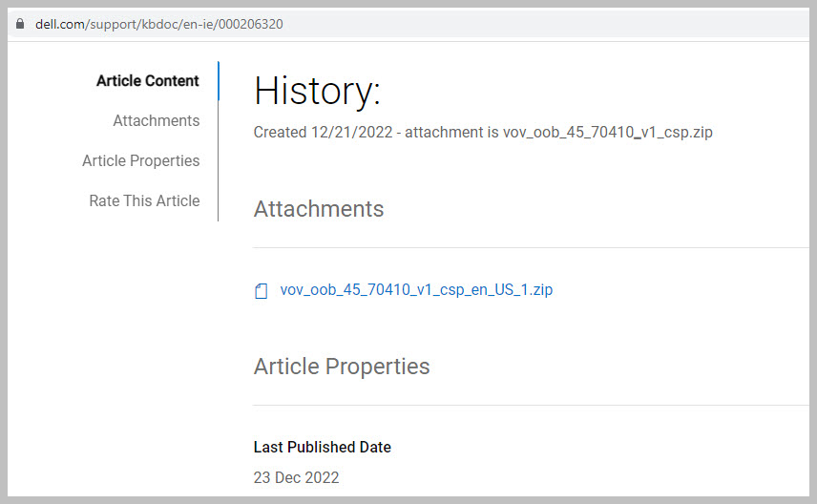Go to Article Properties in the sidebar

tap(141, 161)
